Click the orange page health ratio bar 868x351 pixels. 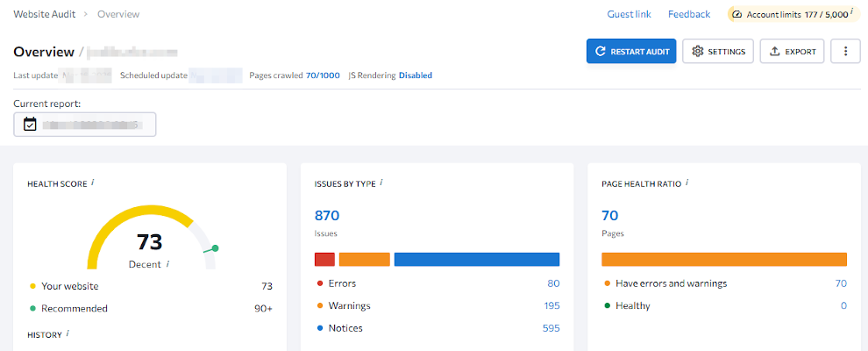click(x=724, y=259)
